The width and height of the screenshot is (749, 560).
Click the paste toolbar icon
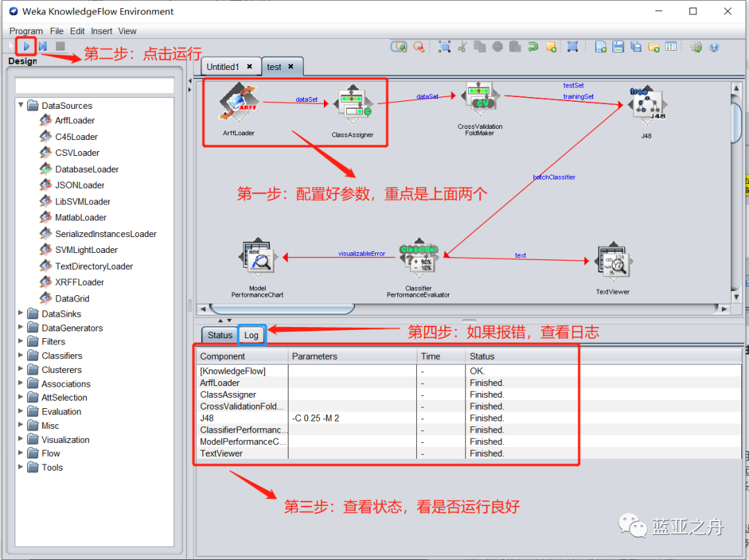pyautogui.click(x=515, y=46)
